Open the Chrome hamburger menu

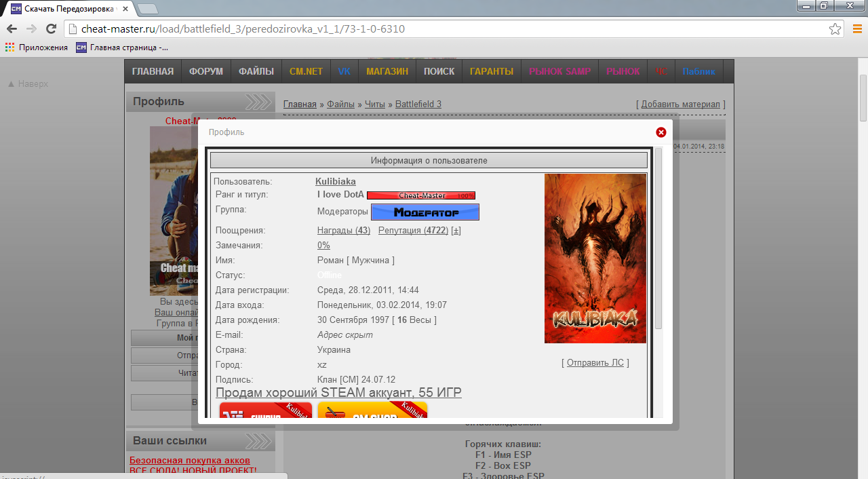pos(856,29)
